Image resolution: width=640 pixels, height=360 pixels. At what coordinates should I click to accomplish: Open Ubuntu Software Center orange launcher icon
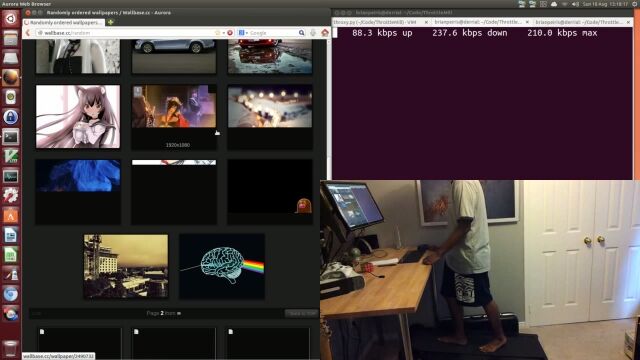[x=11, y=216]
